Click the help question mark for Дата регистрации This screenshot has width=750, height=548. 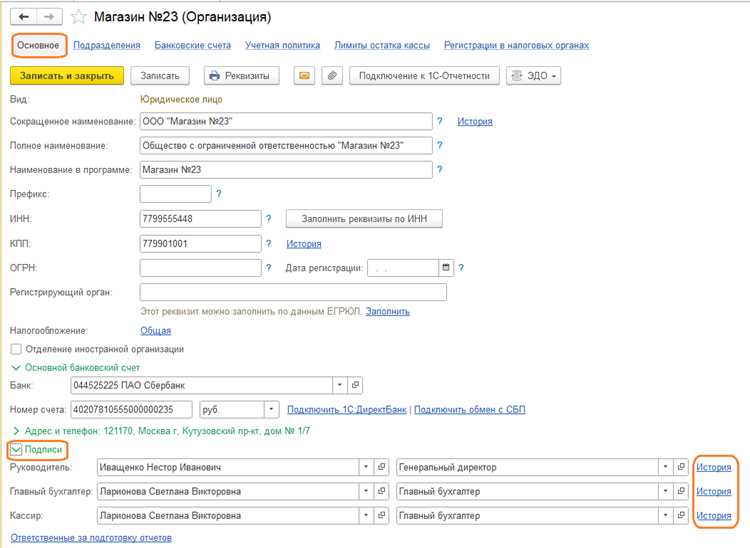pos(461,268)
